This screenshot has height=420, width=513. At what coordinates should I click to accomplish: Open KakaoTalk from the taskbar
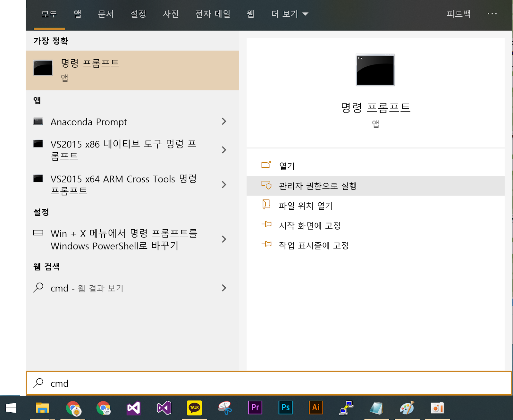click(194, 408)
